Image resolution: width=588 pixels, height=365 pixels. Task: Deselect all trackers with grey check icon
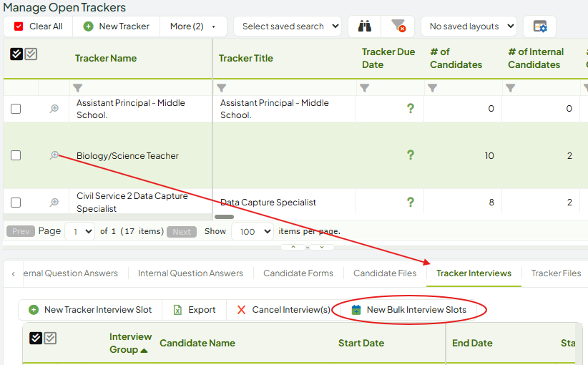click(x=31, y=54)
